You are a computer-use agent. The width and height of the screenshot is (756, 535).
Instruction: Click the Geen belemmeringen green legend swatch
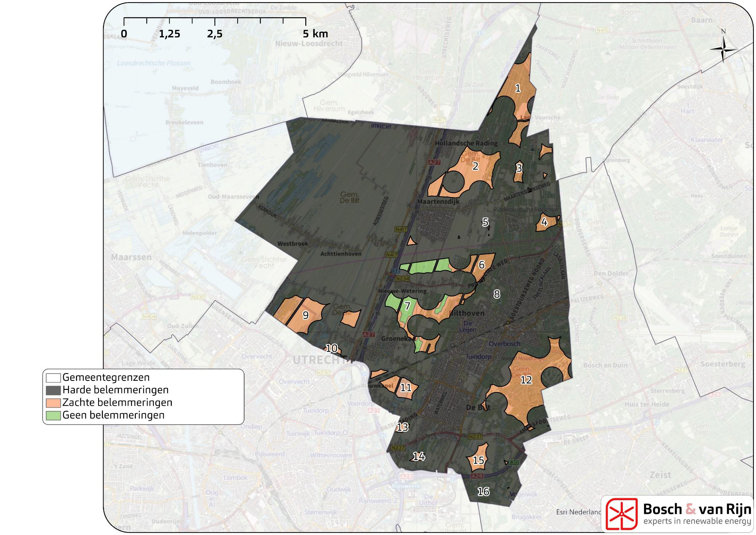coord(53,415)
